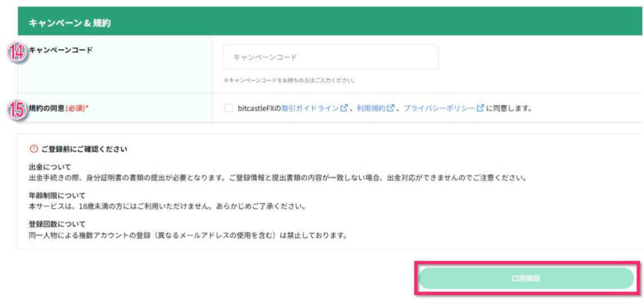Click the キャンペーンコード input field
644x299 pixels.
pyautogui.click(x=331, y=57)
